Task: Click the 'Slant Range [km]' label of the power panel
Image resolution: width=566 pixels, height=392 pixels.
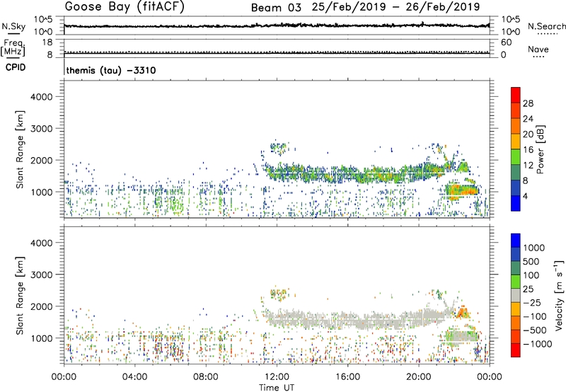Action: (20, 149)
